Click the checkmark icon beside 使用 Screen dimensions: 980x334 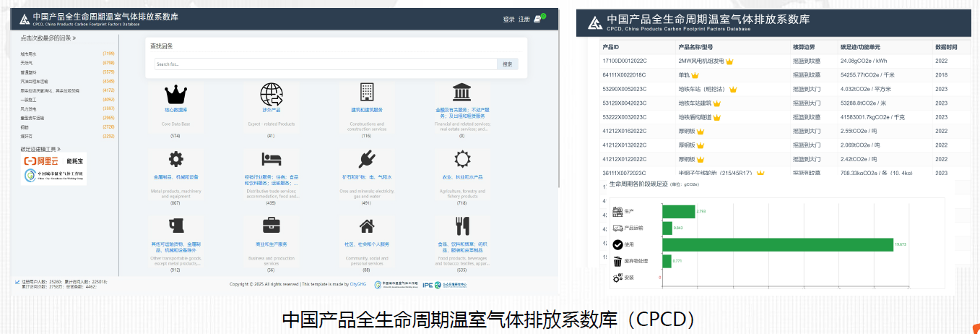[x=617, y=244]
